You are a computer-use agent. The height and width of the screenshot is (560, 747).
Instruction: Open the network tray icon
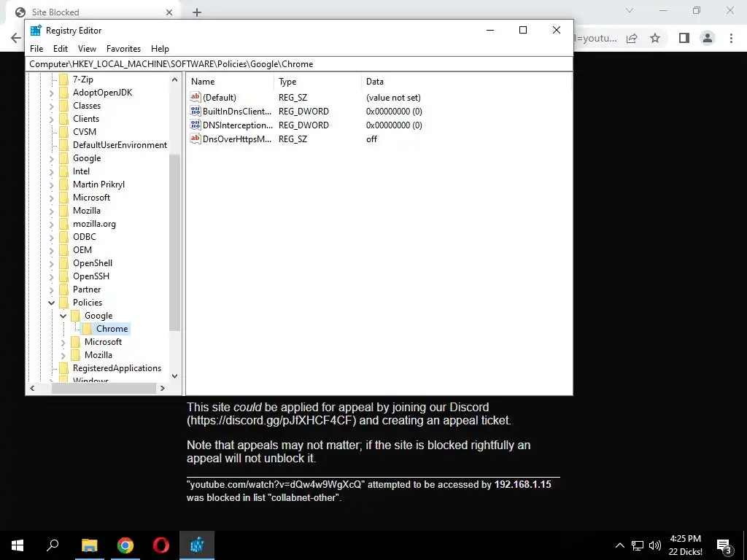click(x=638, y=545)
